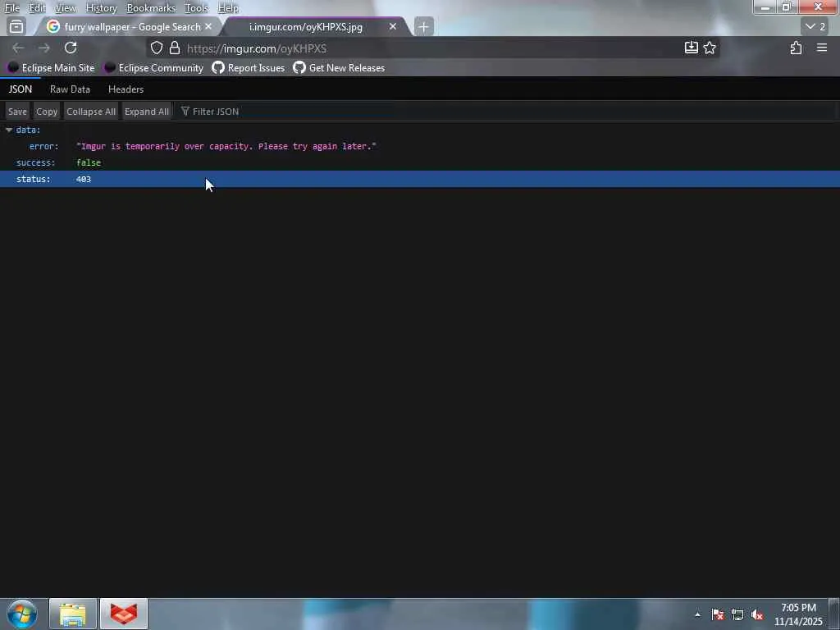Open the History menu
The image size is (840, 630).
[101, 8]
